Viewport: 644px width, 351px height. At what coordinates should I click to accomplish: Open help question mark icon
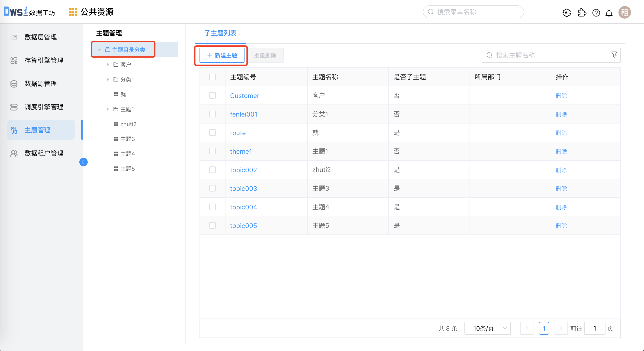pyautogui.click(x=596, y=13)
